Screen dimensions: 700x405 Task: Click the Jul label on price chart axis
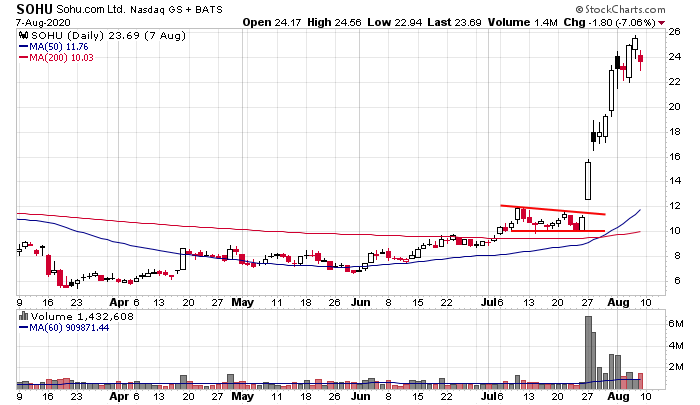(x=488, y=302)
